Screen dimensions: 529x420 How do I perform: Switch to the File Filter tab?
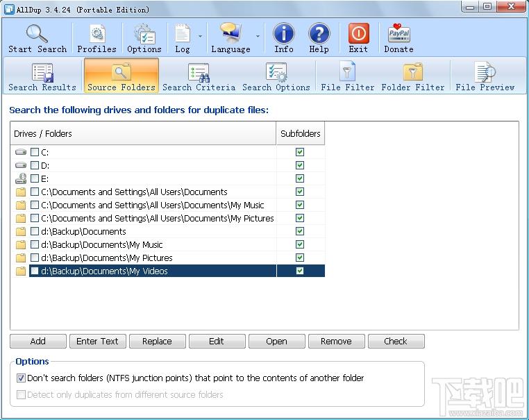click(348, 76)
